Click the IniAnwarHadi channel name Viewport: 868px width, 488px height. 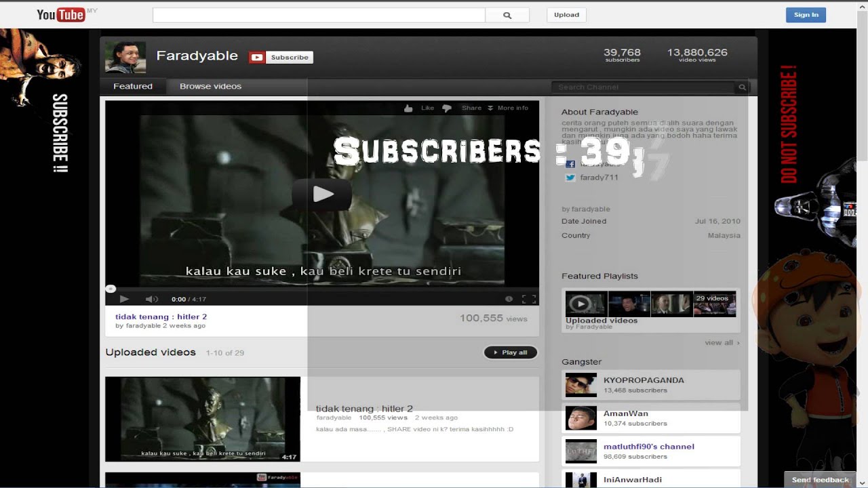[x=633, y=480]
